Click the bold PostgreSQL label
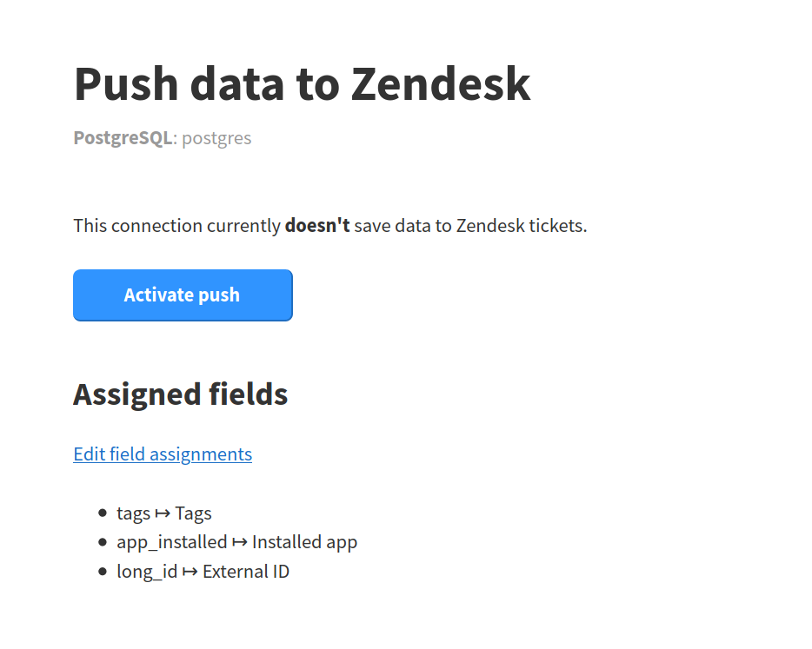Viewport: 812px width, 649px height. click(123, 138)
